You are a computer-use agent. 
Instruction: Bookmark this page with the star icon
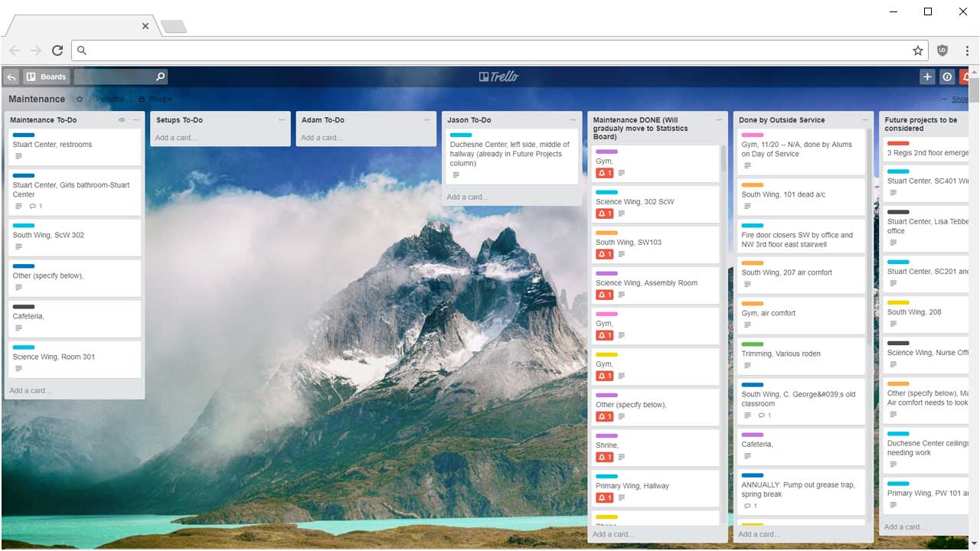(917, 51)
